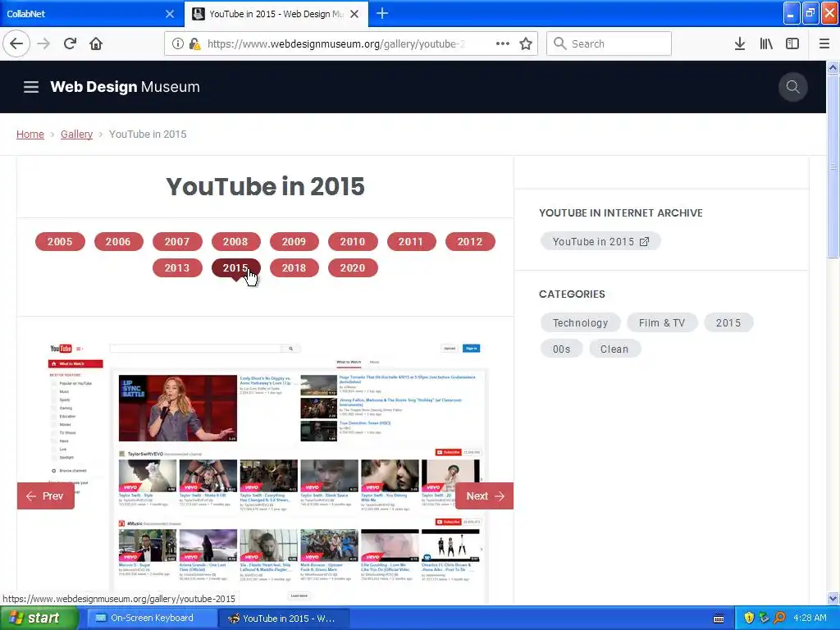Go to the Prev gallery item

pos(46,496)
